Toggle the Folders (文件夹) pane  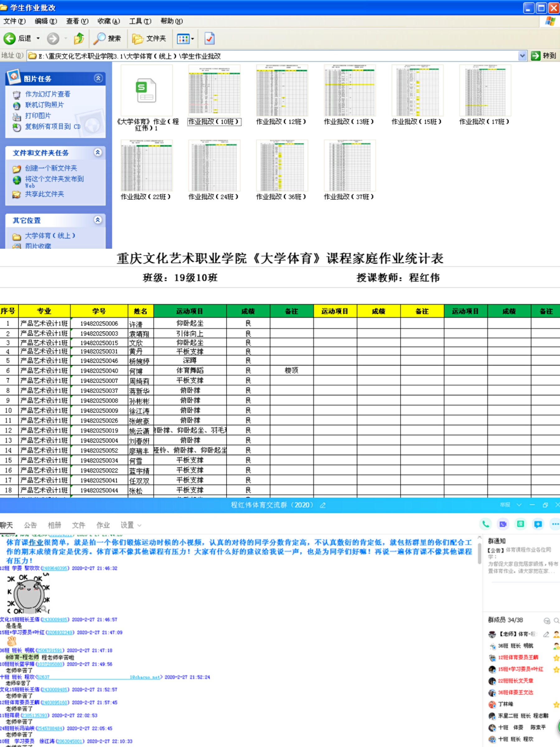tap(149, 39)
